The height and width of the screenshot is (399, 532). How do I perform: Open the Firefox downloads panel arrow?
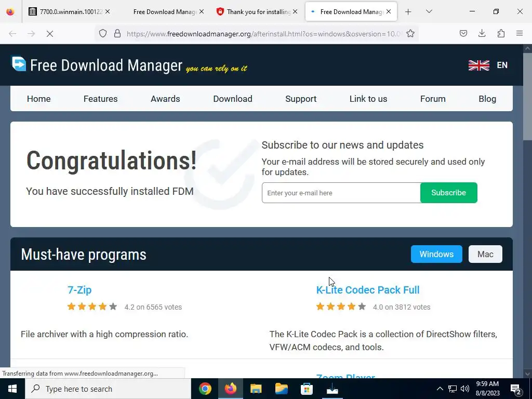click(482, 33)
